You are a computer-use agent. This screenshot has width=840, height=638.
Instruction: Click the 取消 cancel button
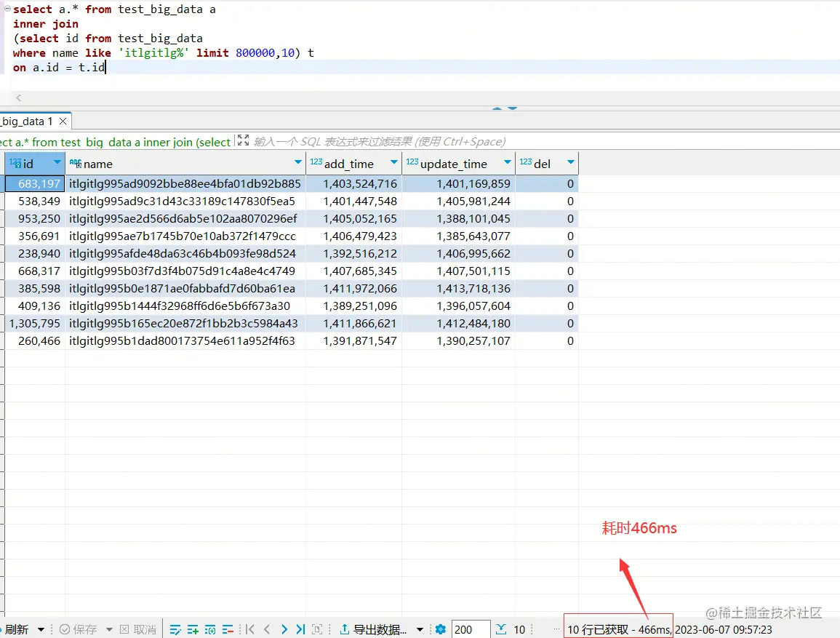(137, 629)
